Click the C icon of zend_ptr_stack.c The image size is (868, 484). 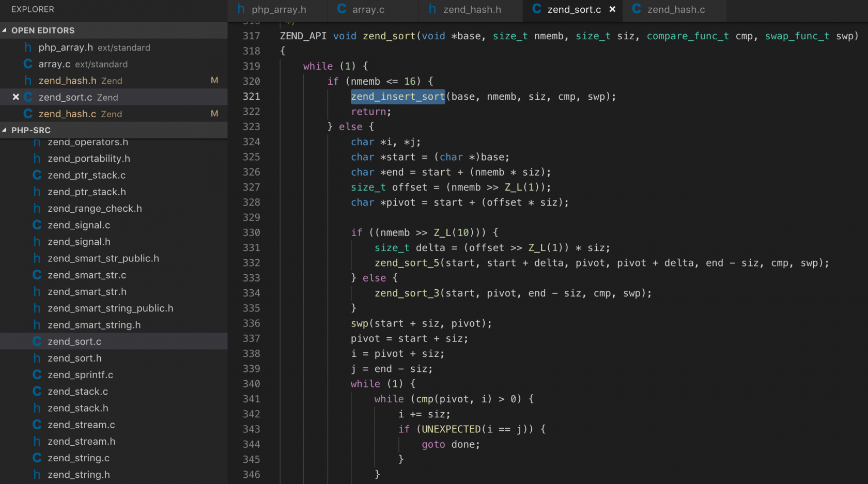37,175
